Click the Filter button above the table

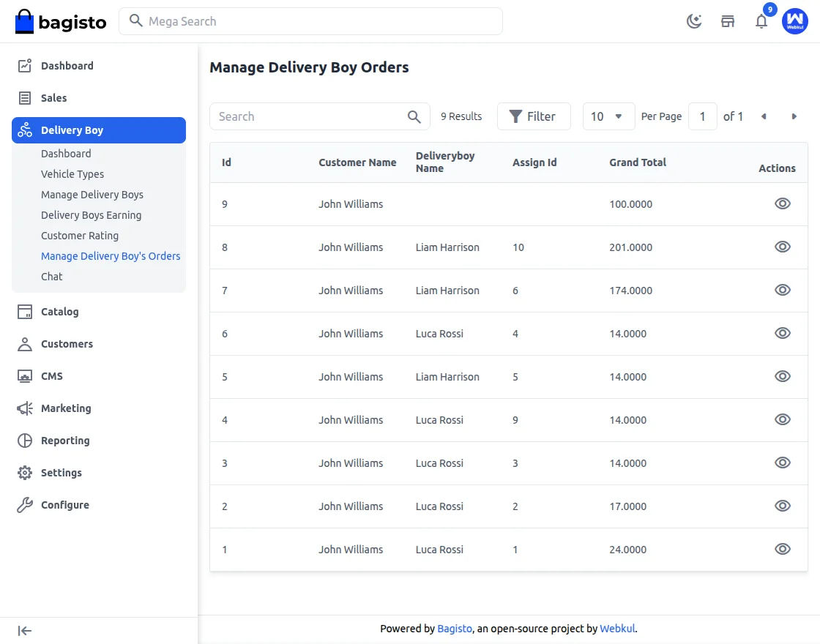point(534,116)
